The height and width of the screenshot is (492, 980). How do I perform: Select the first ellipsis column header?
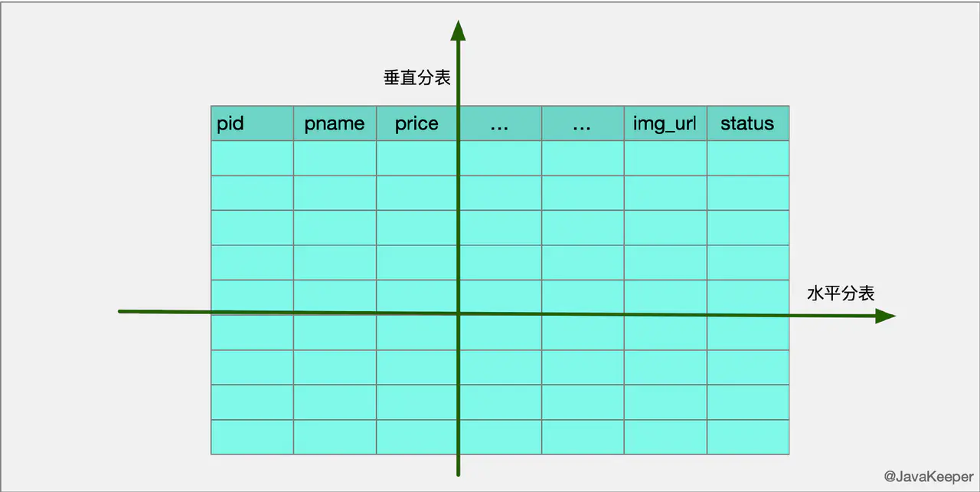[x=500, y=124]
